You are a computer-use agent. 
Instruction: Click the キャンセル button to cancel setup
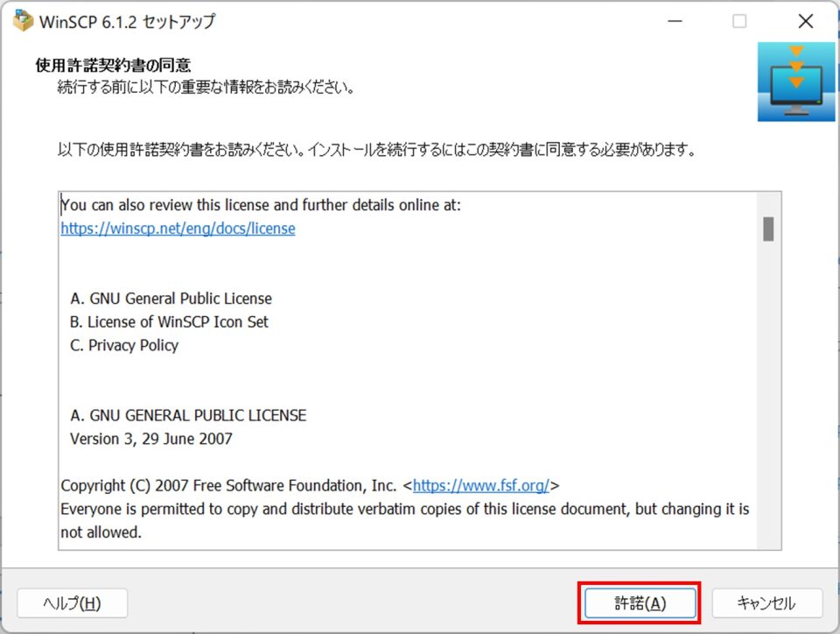click(x=767, y=603)
